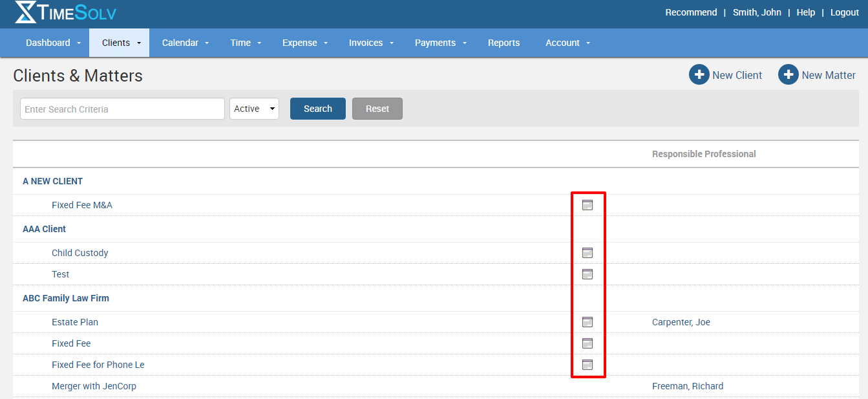Open the Active status filter dropdown
This screenshot has width=868, height=399.
[254, 109]
